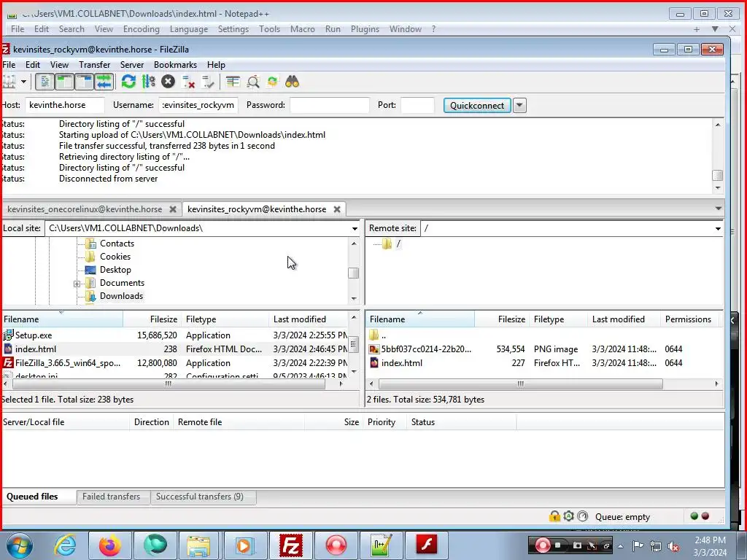
Task: Click the lock encryption icon in status bar
Action: 554,516
